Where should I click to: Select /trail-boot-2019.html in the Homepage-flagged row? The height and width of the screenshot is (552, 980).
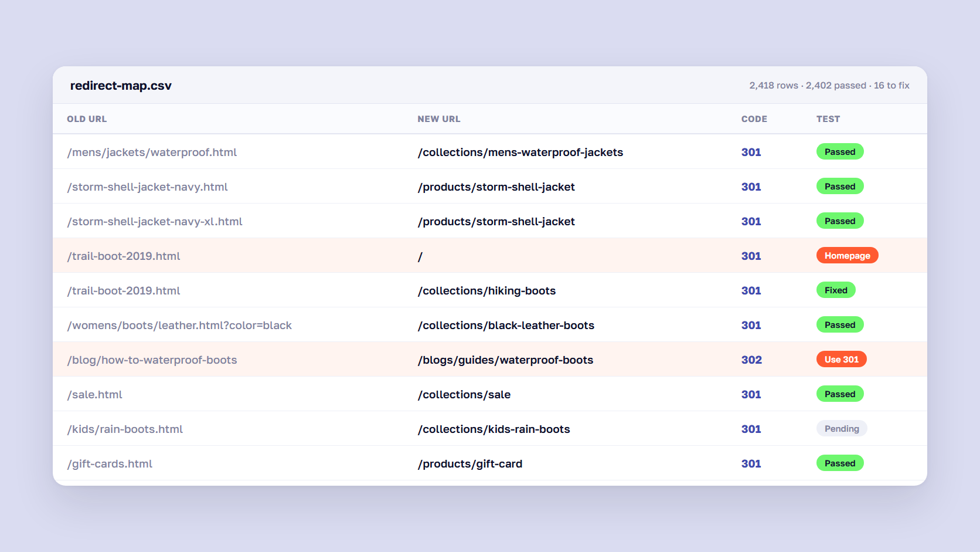[x=124, y=256]
